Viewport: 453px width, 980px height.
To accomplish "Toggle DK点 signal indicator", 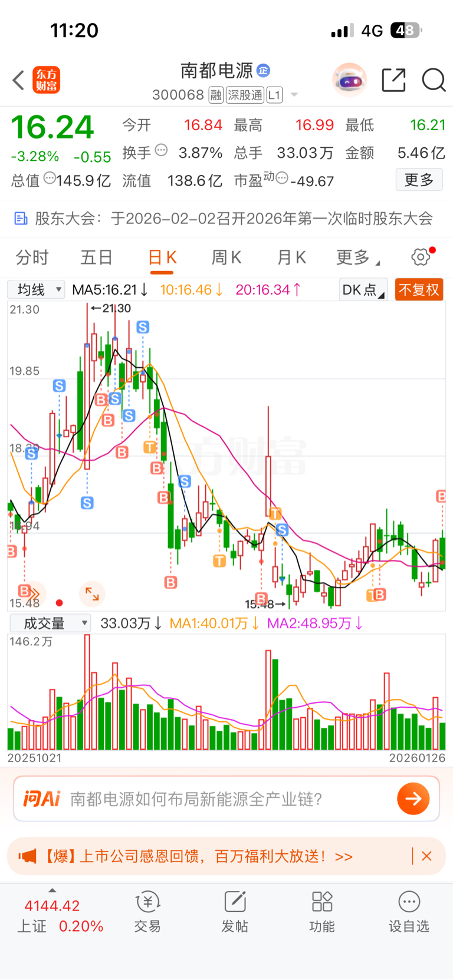I will point(363,289).
